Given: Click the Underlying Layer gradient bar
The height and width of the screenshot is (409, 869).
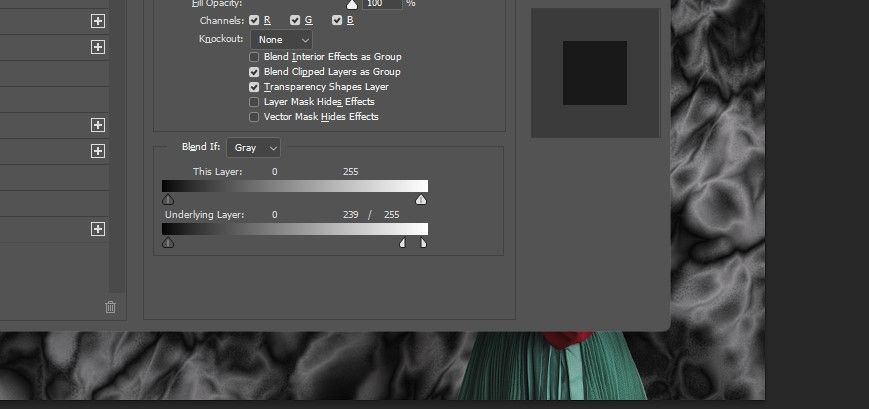Looking at the screenshot, I should [295, 229].
